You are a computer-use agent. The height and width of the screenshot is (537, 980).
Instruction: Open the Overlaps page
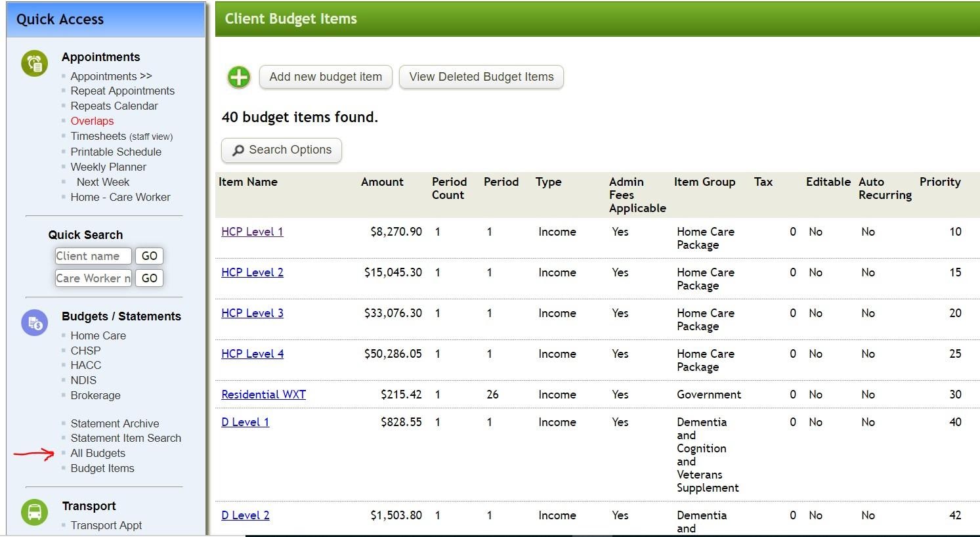[x=92, y=121]
